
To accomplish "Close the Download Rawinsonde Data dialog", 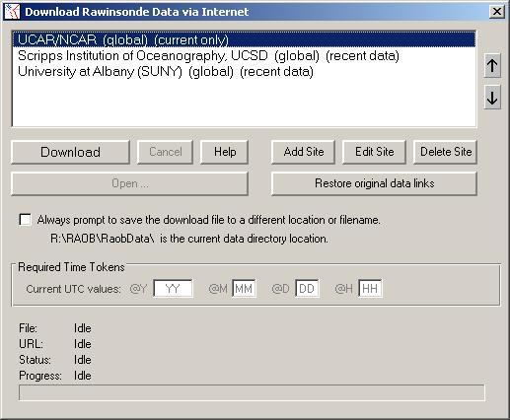I will point(497,12).
